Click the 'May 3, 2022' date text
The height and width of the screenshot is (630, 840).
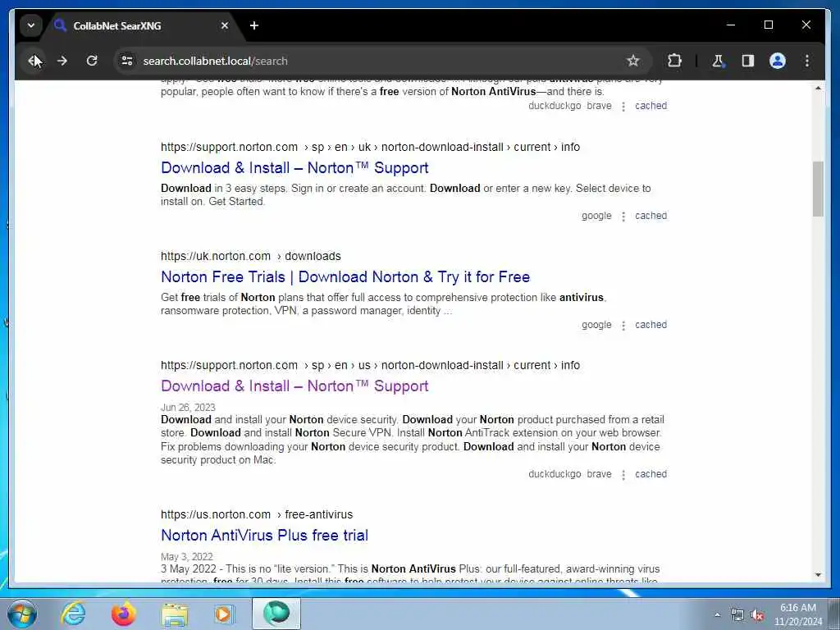pos(187,557)
